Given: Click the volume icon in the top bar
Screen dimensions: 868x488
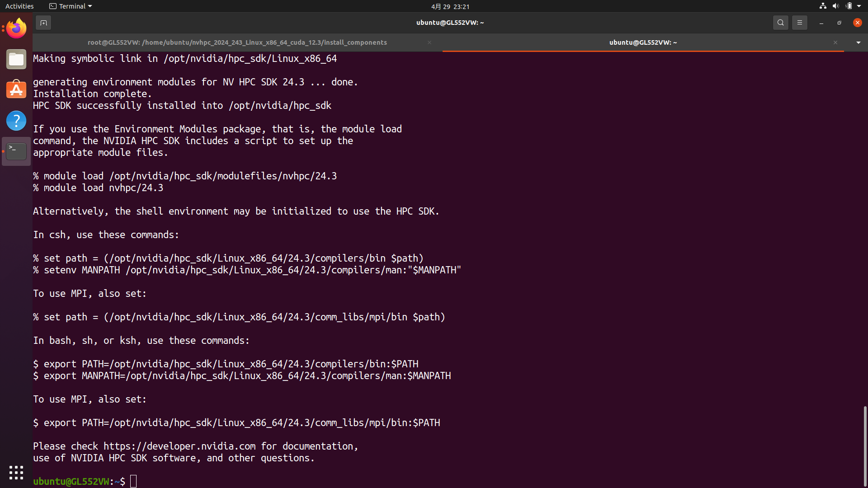Looking at the screenshot, I should (x=835, y=6).
